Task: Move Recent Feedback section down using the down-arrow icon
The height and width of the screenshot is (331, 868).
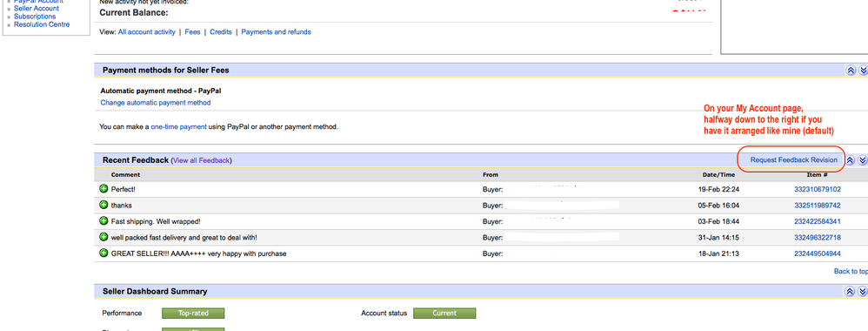Action: 863,160
